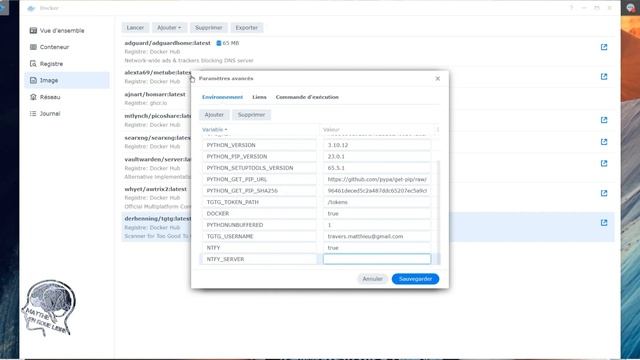Open the Ajouter dropdown in main toolbar
Screen dimensions: 640x360
click(x=169, y=28)
